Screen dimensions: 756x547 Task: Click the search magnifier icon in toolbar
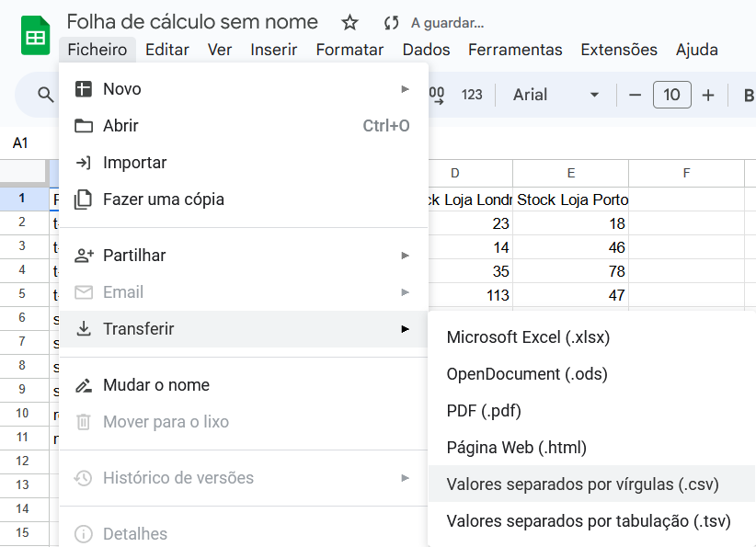[45, 95]
